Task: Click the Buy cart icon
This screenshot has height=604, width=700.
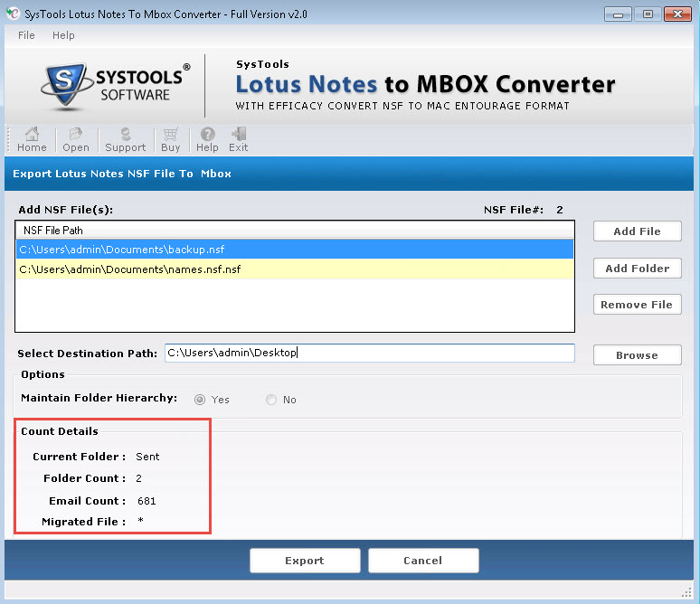Action: [x=171, y=140]
